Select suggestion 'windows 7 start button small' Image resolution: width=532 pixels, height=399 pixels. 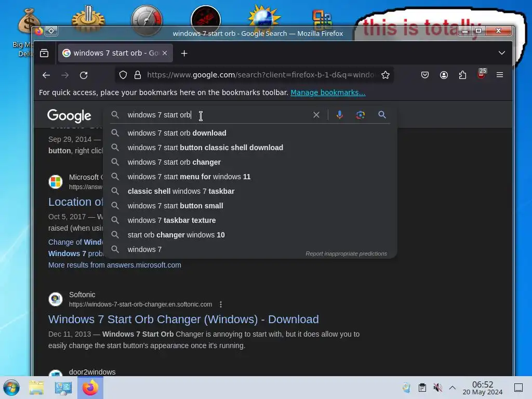coord(250,206)
